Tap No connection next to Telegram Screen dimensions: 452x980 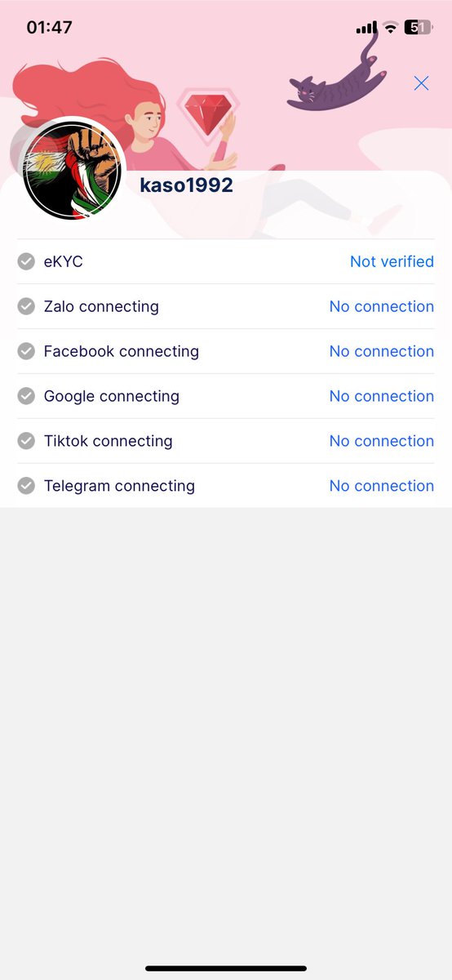tap(382, 486)
